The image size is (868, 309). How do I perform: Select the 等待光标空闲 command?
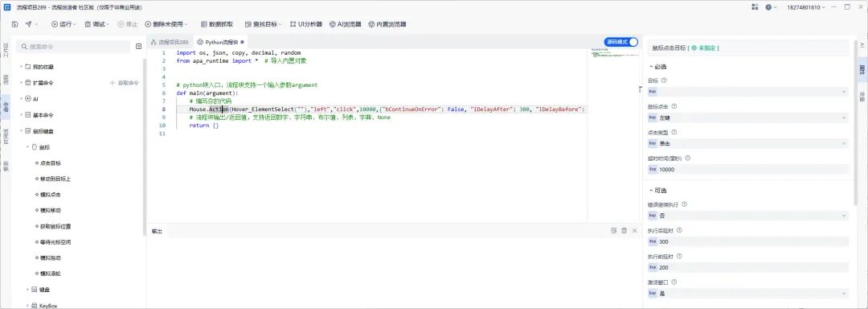point(55,242)
